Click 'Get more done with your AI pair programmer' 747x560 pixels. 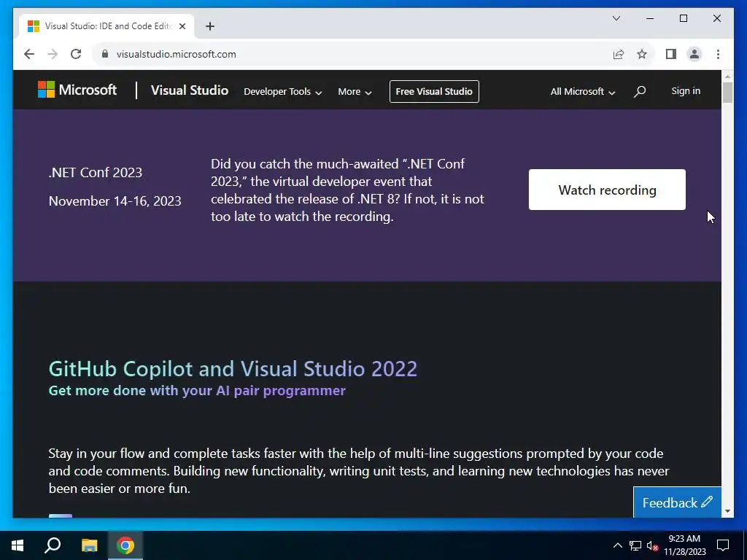197,391
